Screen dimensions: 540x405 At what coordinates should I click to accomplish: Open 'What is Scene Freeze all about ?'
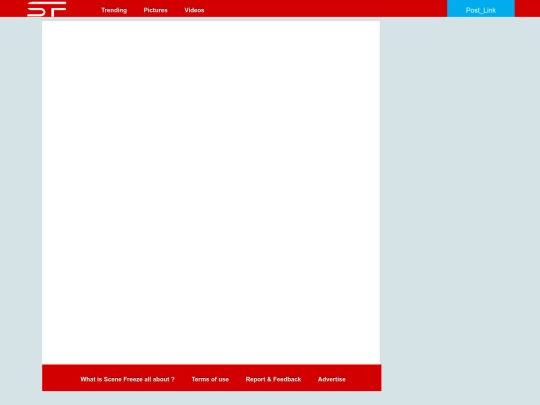pyautogui.click(x=127, y=379)
